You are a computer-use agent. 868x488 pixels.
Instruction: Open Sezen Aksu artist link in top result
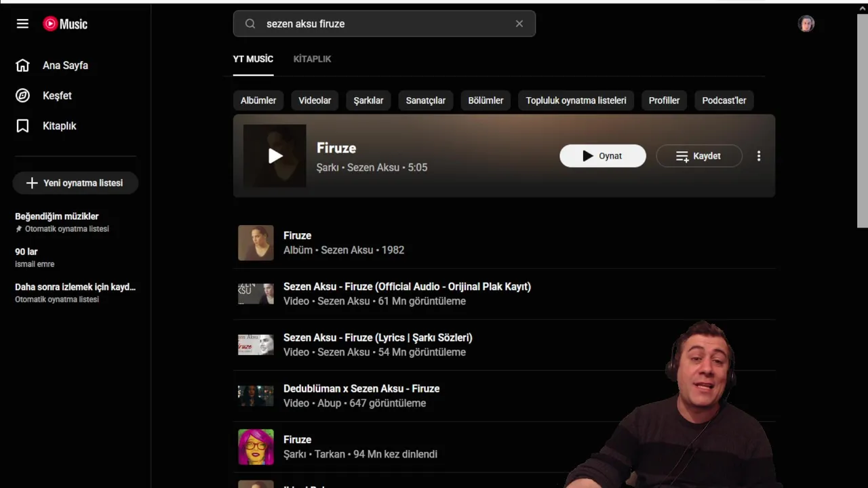[373, 167]
